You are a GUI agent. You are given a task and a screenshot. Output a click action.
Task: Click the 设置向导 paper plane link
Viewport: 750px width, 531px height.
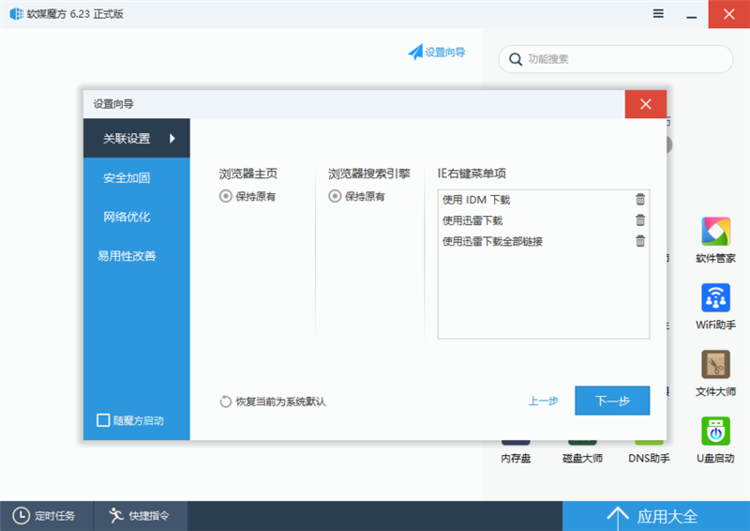[436, 52]
